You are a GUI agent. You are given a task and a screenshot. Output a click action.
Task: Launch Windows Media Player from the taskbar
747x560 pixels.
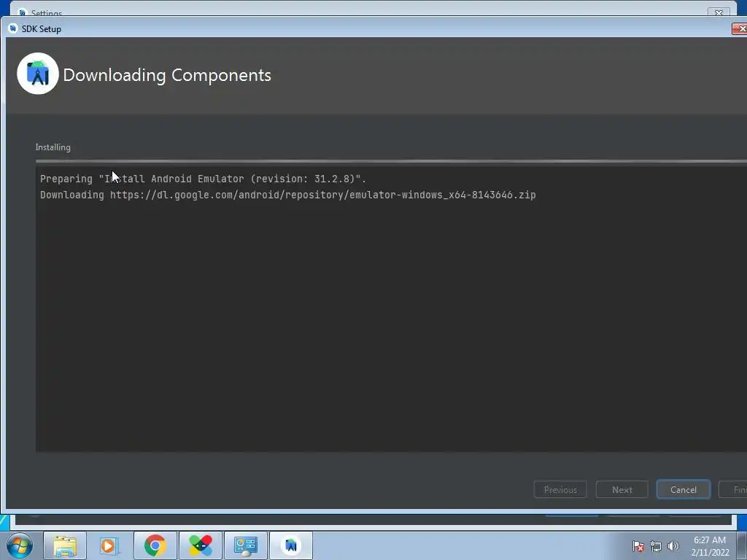[x=109, y=545]
